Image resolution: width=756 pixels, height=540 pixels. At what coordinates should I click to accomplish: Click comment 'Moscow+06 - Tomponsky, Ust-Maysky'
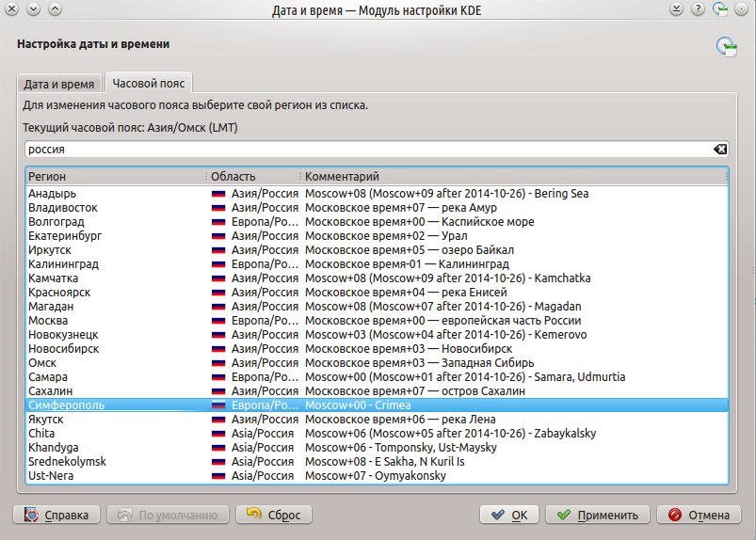click(401, 448)
